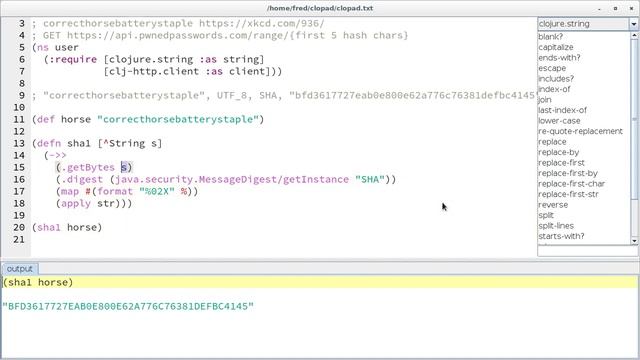Click the '.digest' MessageDigest line
This screenshot has width=640, height=360.
226,180
